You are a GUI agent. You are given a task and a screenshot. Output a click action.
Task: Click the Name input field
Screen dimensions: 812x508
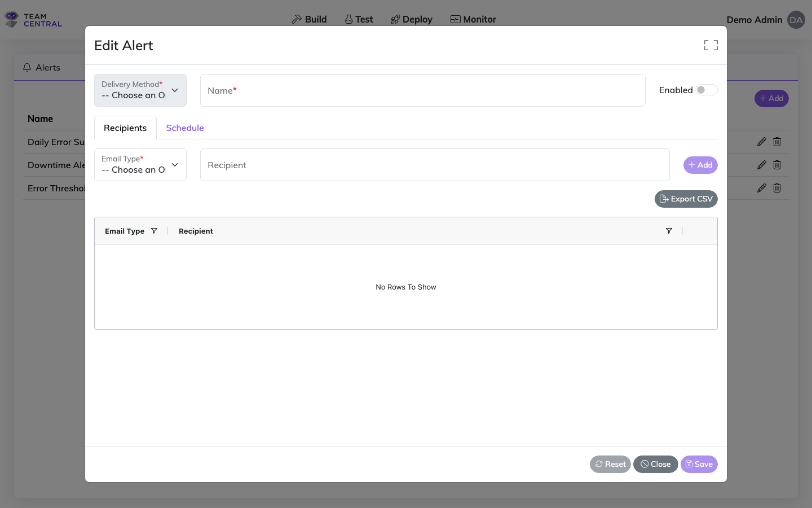[423, 90]
